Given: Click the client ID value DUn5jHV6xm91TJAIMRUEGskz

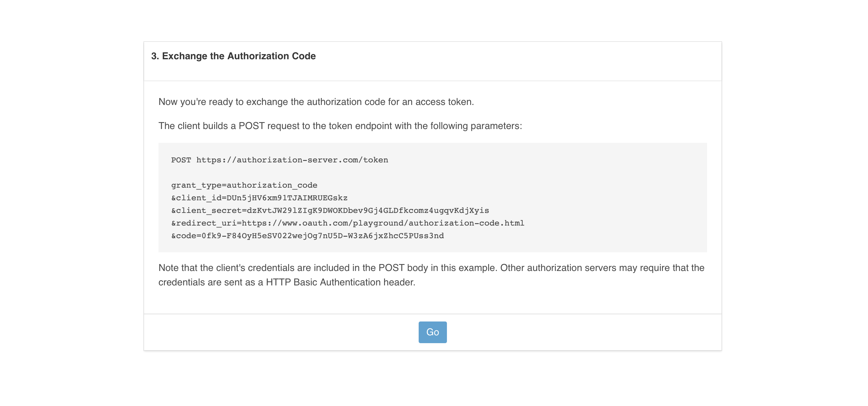Looking at the screenshot, I should [x=287, y=198].
